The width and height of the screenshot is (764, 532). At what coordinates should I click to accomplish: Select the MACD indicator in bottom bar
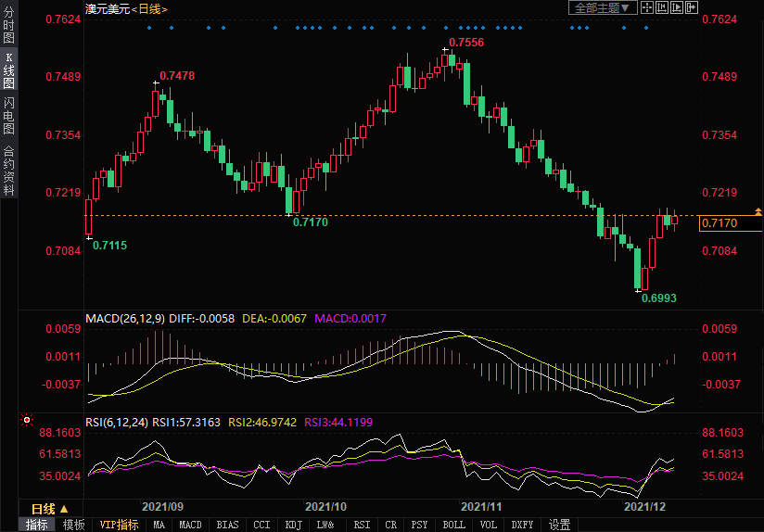coord(190,525)
